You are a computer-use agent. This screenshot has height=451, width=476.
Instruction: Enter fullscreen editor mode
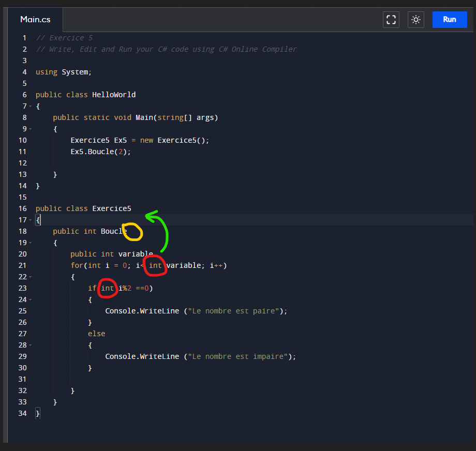pos(391,20)
